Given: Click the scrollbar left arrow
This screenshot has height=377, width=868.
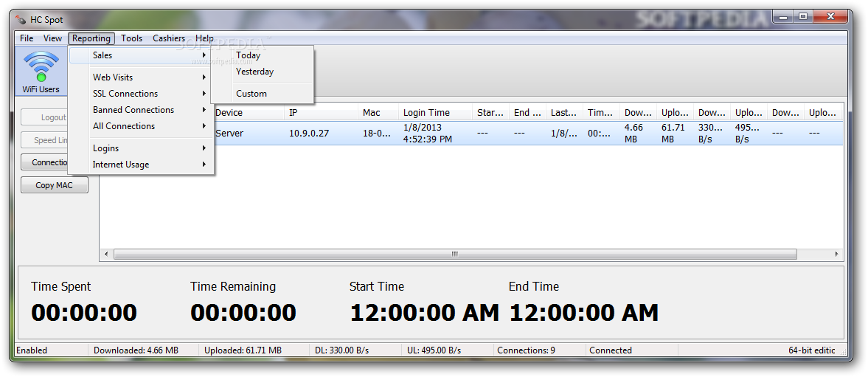Looking at the screenshot, I should tap(107, 254).
